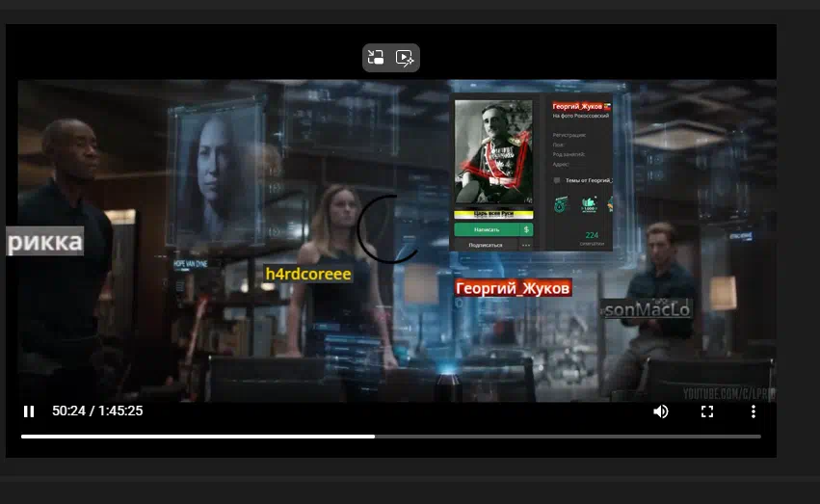The width and height of the screenshot is (820, 504).
Task: Click the h4rdcoreee yellow label
Action: 308,274
